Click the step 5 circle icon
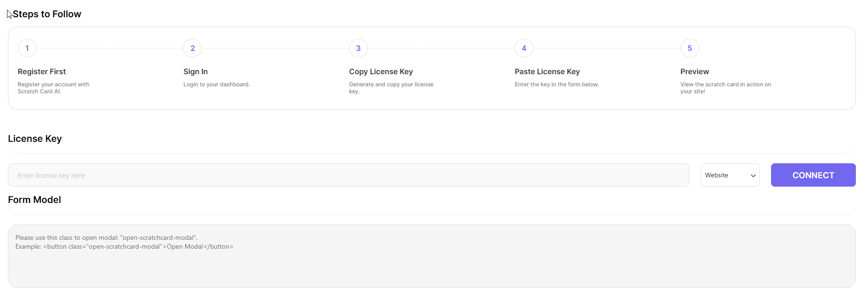 (x=690, y=48)
